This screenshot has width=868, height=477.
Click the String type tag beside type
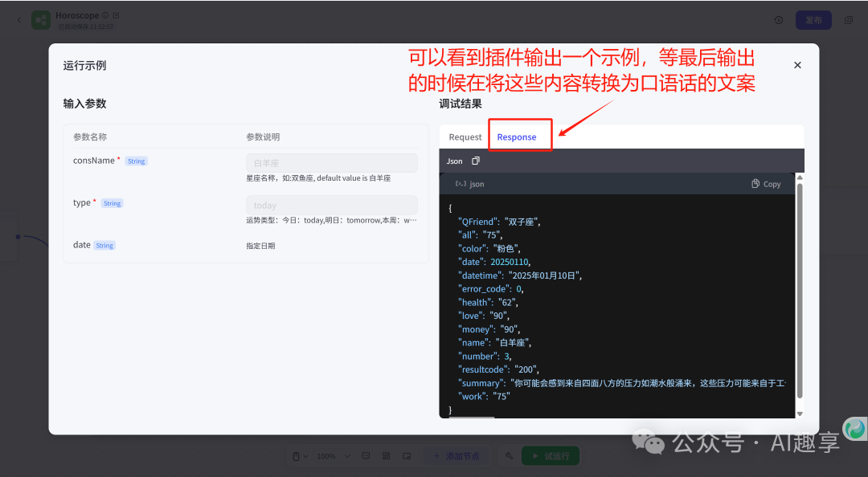(112, 203)
